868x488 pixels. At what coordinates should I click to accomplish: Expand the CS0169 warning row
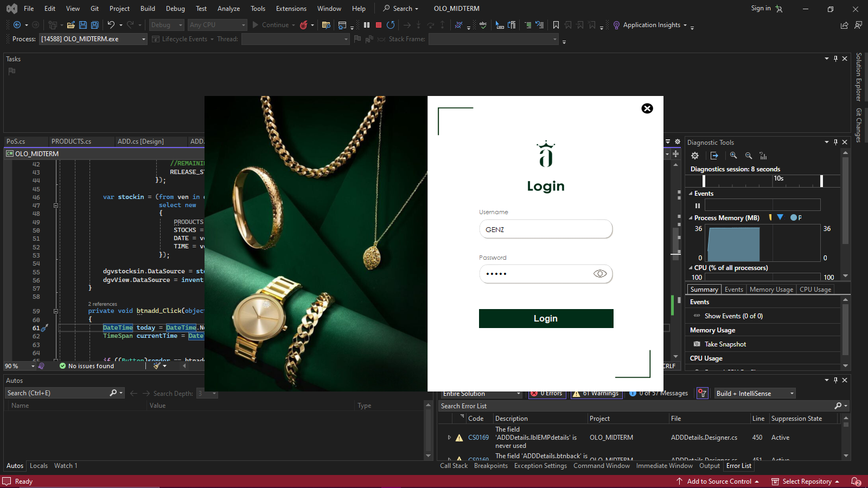pos(449,438)
